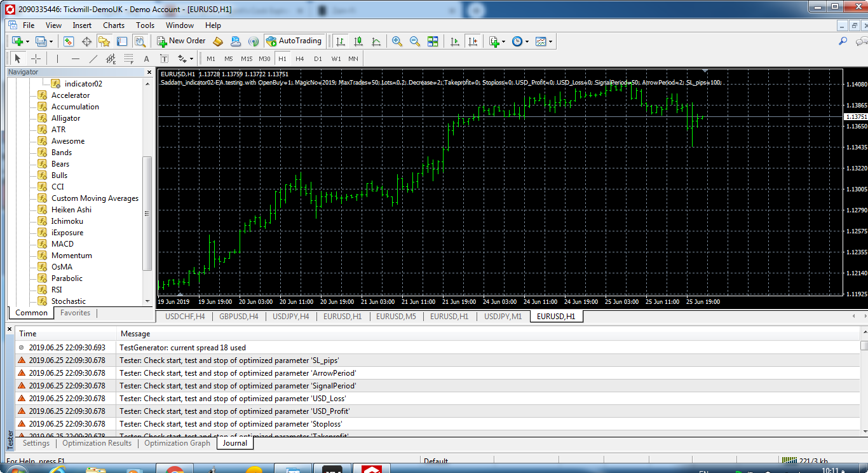Click the New Order button
Viewport: 868px width, 473px height.
pos(181,41)
